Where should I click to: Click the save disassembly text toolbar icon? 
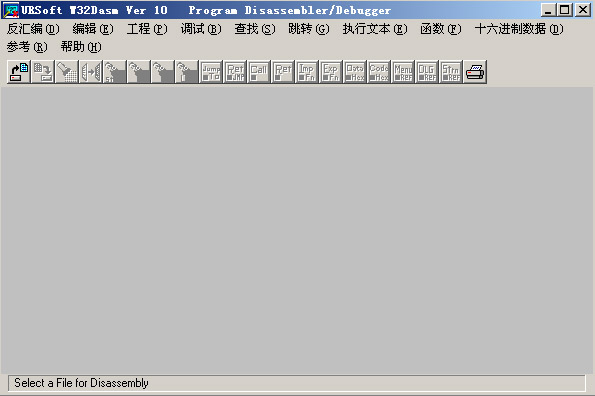pyautogui.click(x=43, y=72)
